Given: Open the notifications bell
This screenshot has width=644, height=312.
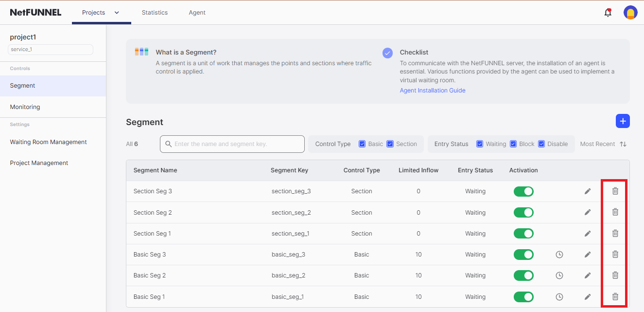Looking at the screenshot, I should click(608, 13).
